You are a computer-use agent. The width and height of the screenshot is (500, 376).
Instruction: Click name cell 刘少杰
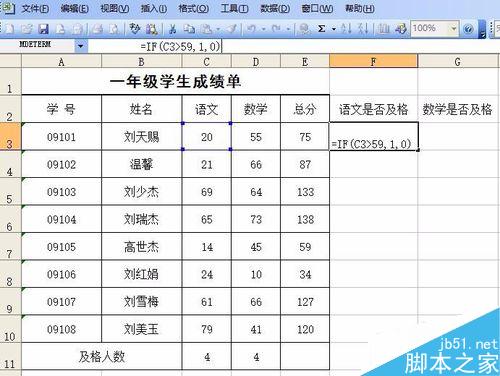pyautogui.click(x=141, y=192)
